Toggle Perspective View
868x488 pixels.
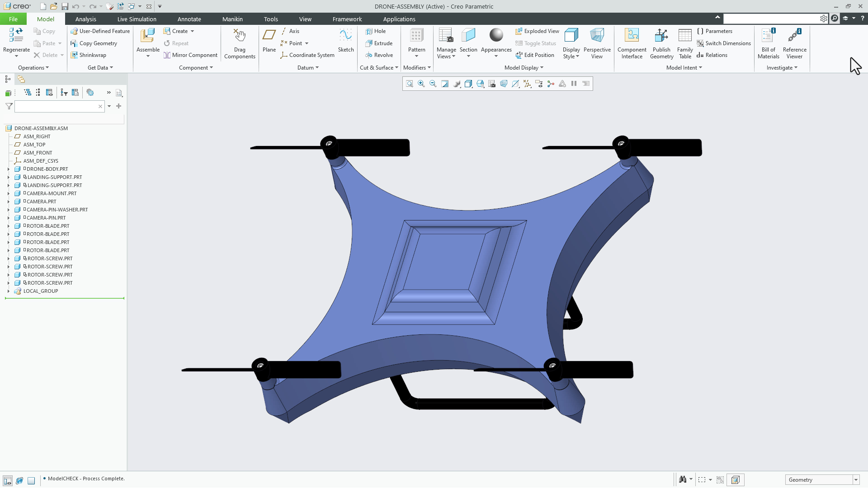click(597, 36)
